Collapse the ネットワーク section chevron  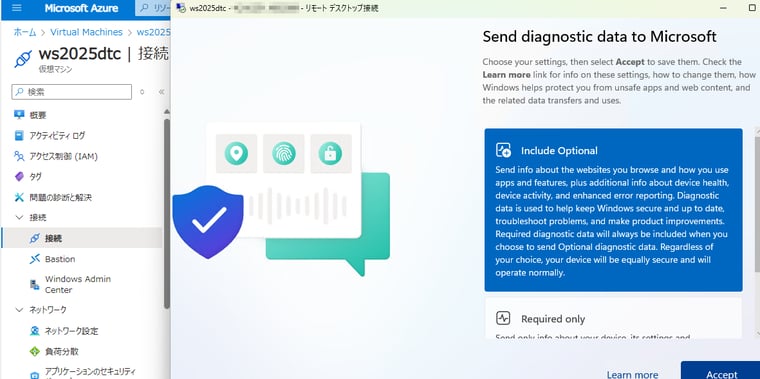(19, 310)
